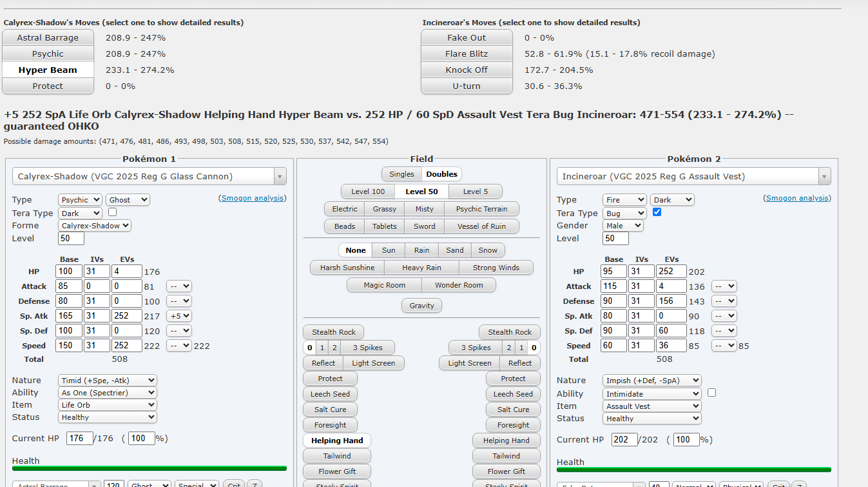
Task: Set field to Level 100
Action: [368, 192]
